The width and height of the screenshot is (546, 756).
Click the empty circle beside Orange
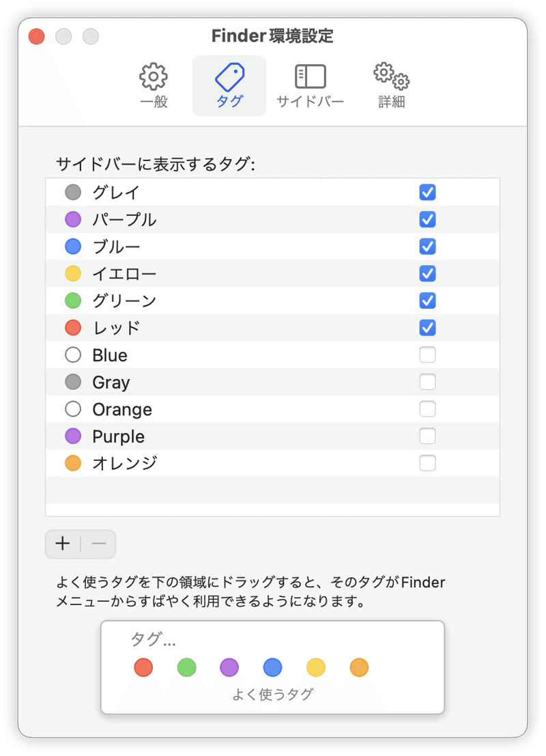tap(73, 409)
